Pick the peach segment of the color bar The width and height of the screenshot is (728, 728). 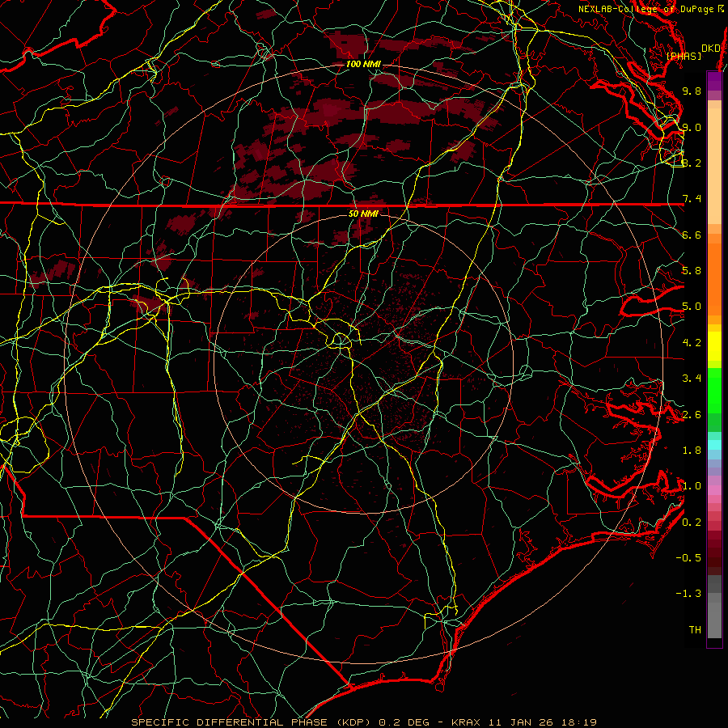(x=714, y=166)
